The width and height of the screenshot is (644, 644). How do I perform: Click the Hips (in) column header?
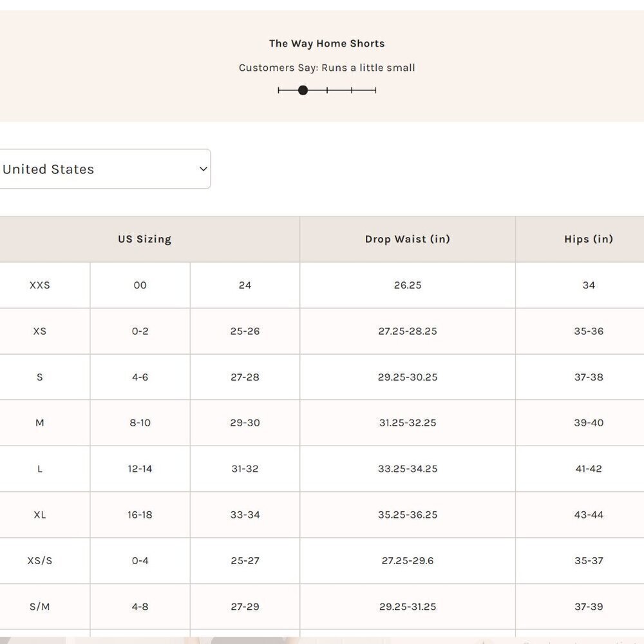click(588, 239)
